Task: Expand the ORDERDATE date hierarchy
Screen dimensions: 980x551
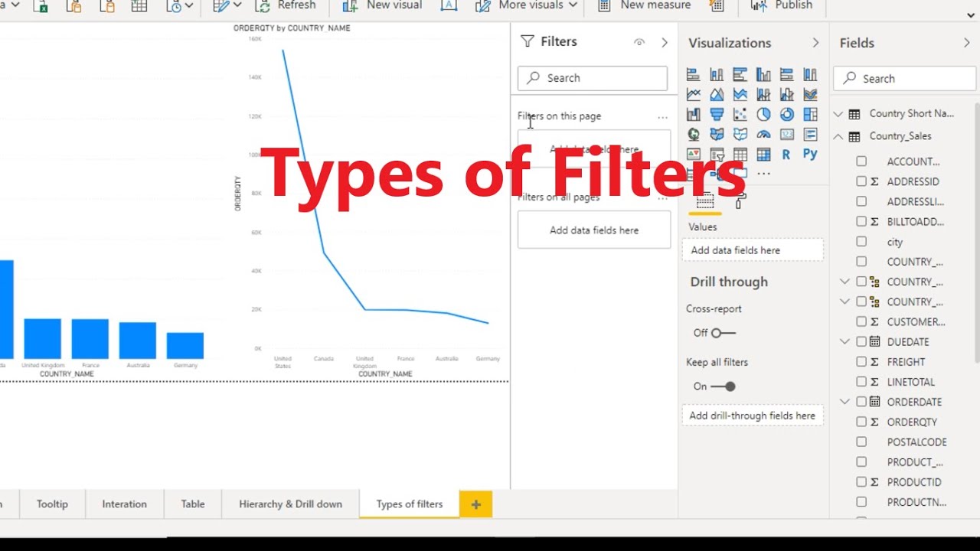Action: pyautogui.click(x=845, y=401)
